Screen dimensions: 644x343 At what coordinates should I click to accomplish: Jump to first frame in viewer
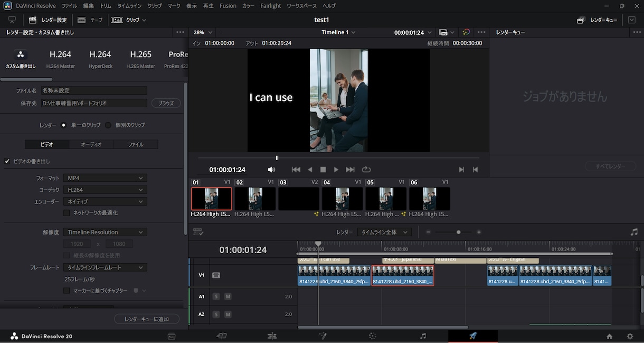click(296, 170)
